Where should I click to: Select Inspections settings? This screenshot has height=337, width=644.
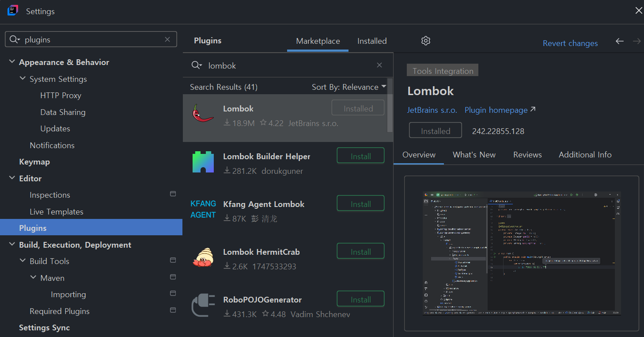[x=50, y=195]
